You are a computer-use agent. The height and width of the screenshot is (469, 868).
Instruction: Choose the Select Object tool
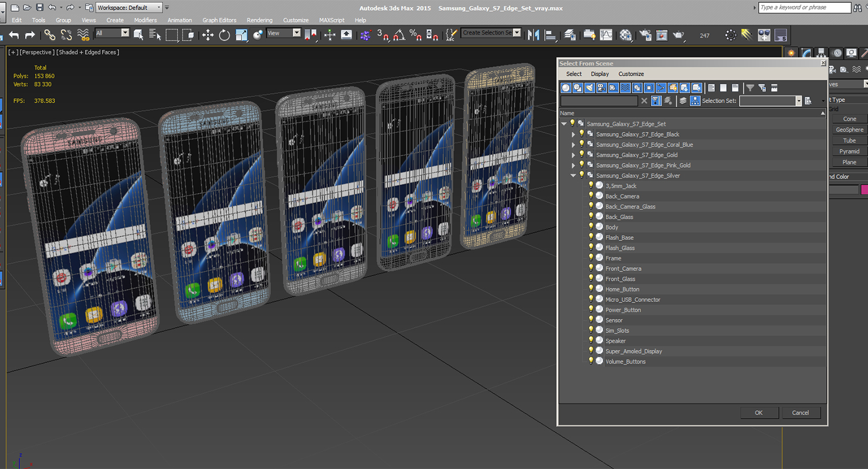(x=138, y=35)
